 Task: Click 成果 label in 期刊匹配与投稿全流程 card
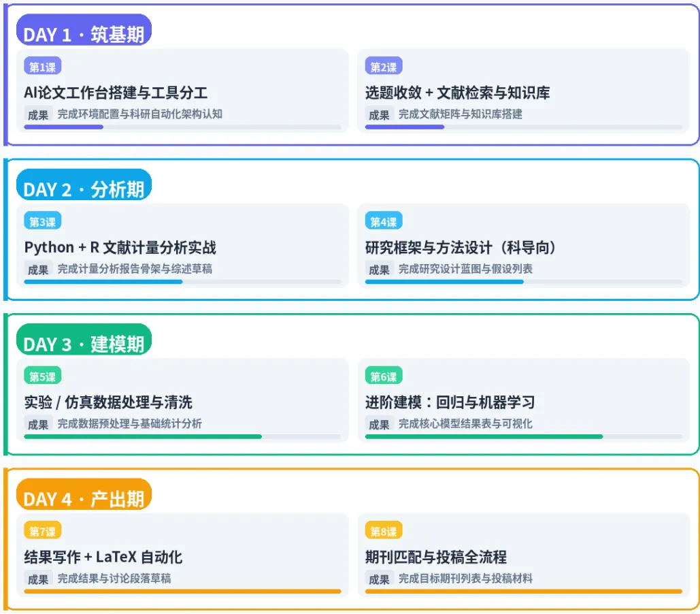coord(379,579)
